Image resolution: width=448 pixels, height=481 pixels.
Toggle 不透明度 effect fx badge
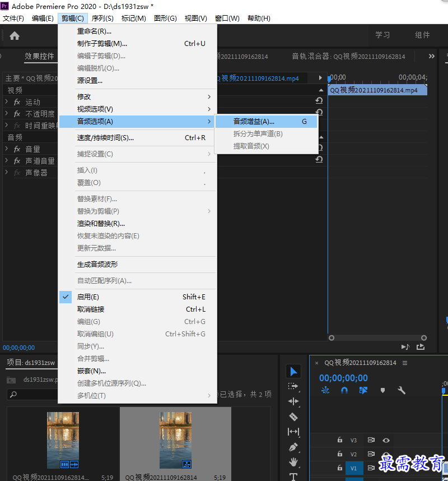coord(17,114)
